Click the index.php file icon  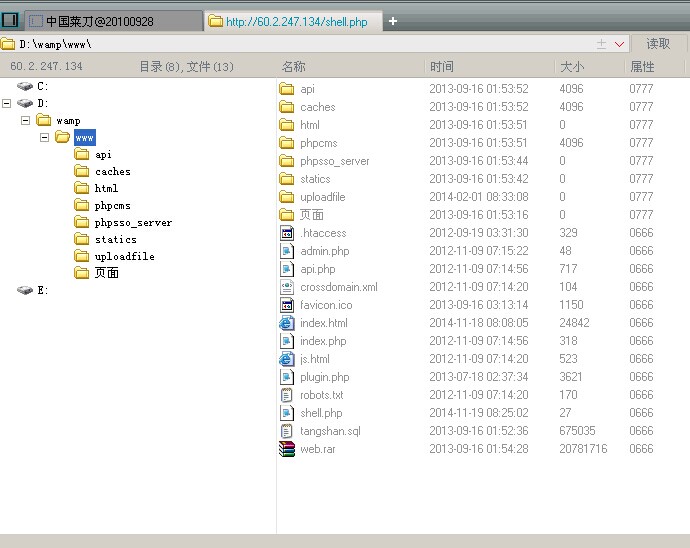point(287,341)
